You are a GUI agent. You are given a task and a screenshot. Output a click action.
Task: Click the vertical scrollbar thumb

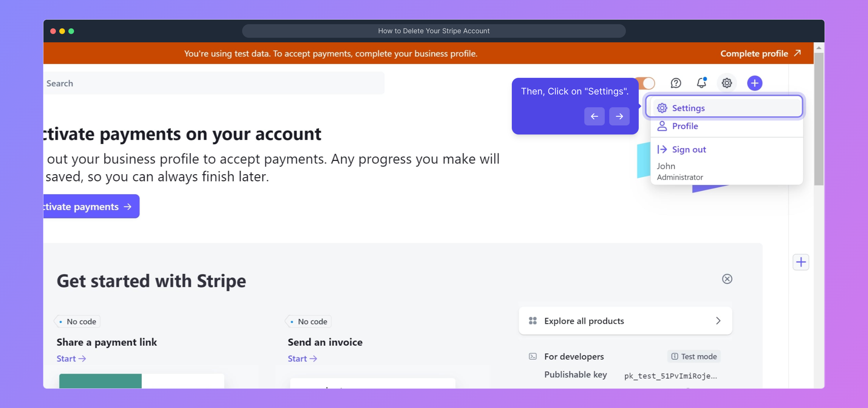[819, 119]
